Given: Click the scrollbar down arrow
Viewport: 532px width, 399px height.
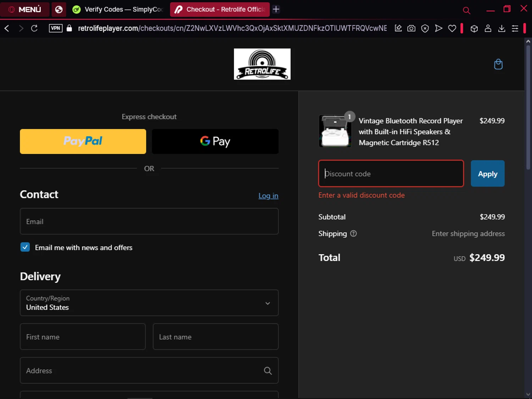Looking at the screenshot, I should [528, 394].
